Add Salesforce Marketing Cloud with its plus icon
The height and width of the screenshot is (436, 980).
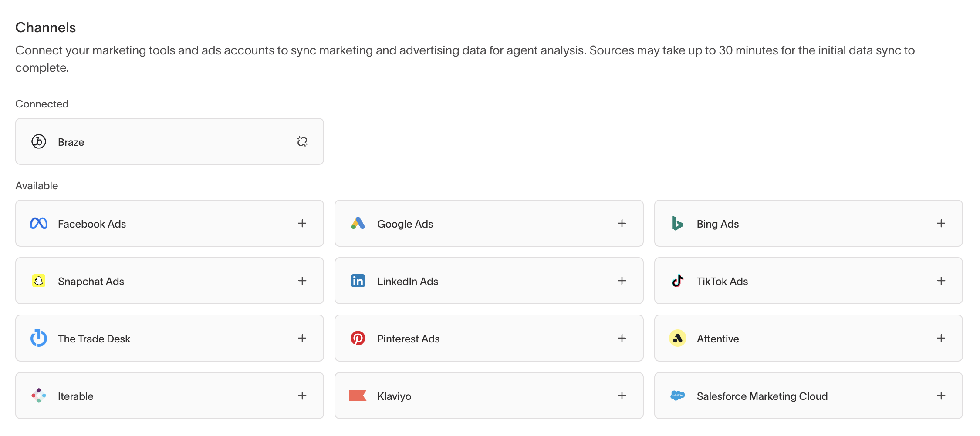tap(941, 396)
